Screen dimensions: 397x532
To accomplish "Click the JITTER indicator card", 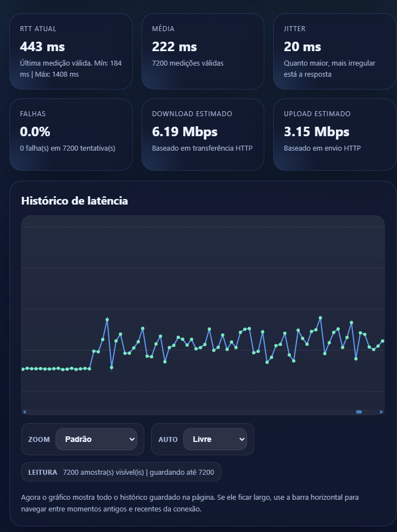I will pyautogui.click(x=334, y=51).
